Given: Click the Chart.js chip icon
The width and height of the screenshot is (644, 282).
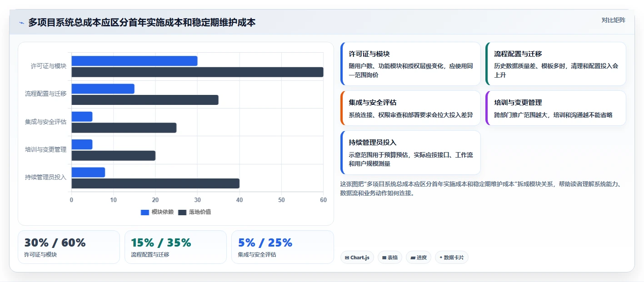Looking at the screenshot, I should (347, 257).
